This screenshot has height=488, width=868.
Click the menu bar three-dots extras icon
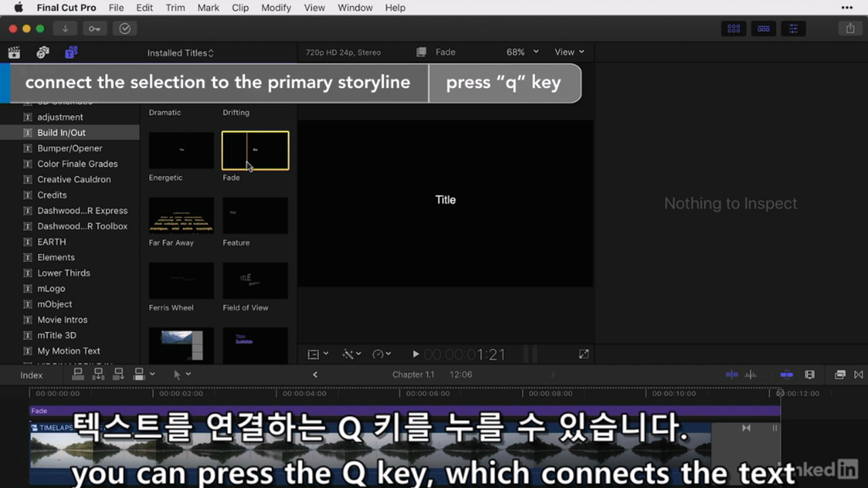click(847, 7)
